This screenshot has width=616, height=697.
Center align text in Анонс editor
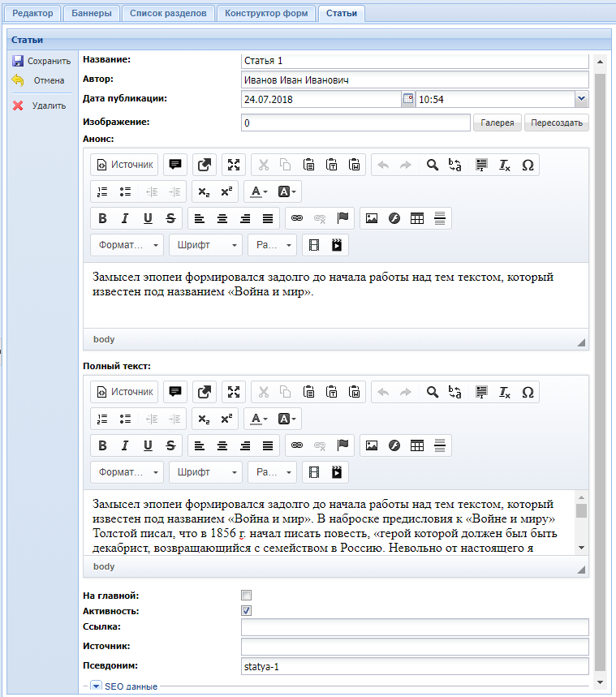click(222, 218)
